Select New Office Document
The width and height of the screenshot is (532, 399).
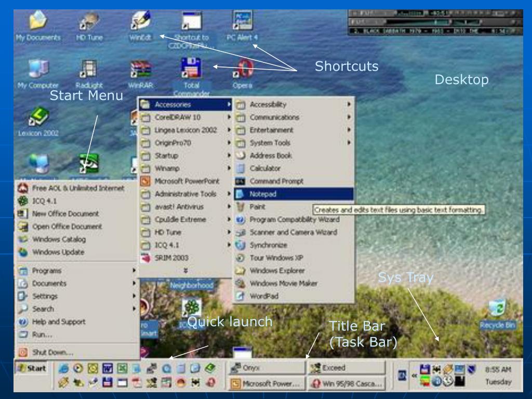[x=77, y=214]
